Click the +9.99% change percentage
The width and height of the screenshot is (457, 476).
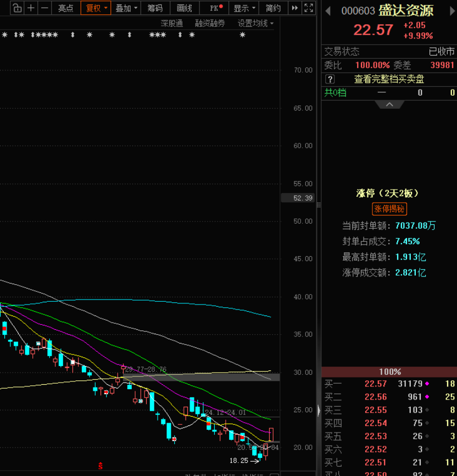point(418,36)
